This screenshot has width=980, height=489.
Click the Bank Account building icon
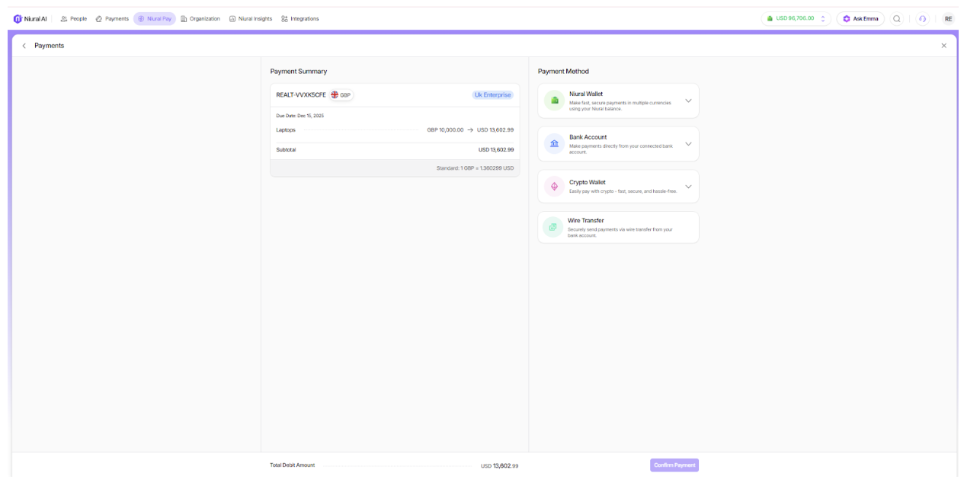(554, 144)
